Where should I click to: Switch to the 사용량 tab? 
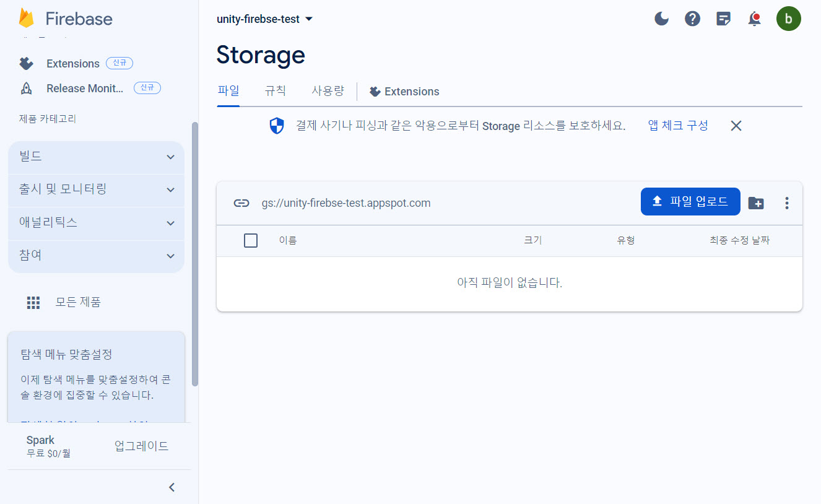click(328, 91)
